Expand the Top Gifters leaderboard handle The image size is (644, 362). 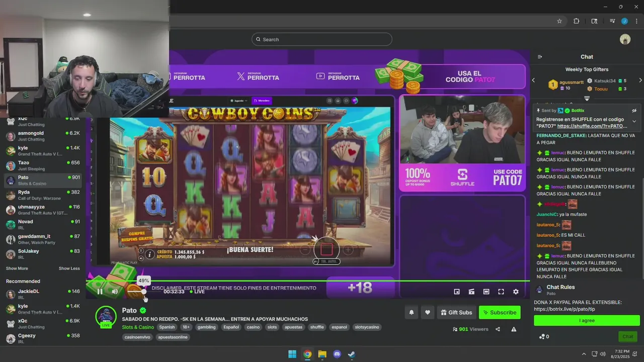point(587,99)
